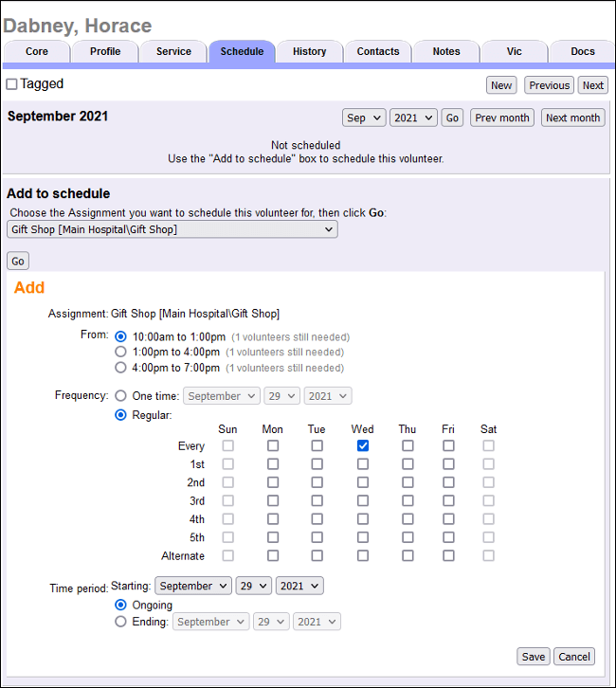Open the One time year dropdown
Image resolution: width=616 pixels, height=688 pixels.
pyautogui.click(x=328, y=396)
